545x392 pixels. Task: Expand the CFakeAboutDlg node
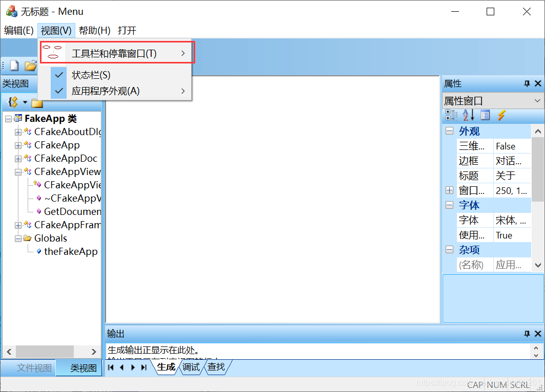point(18,132)
